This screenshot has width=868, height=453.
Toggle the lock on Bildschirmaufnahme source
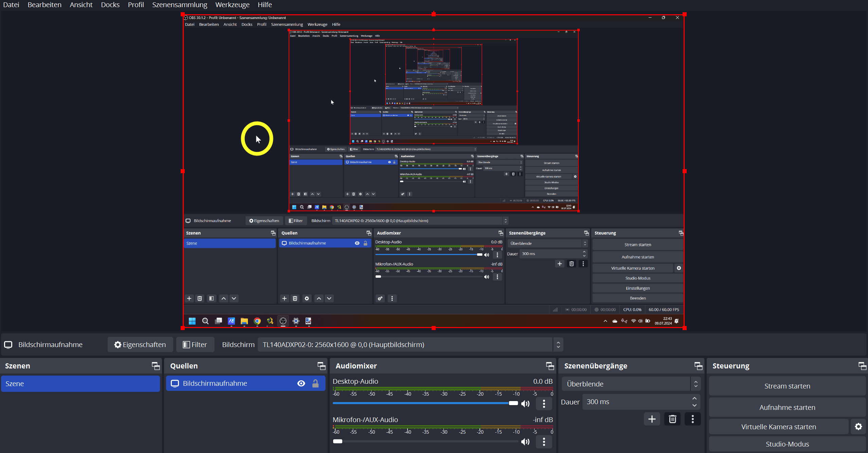[315, 383]
